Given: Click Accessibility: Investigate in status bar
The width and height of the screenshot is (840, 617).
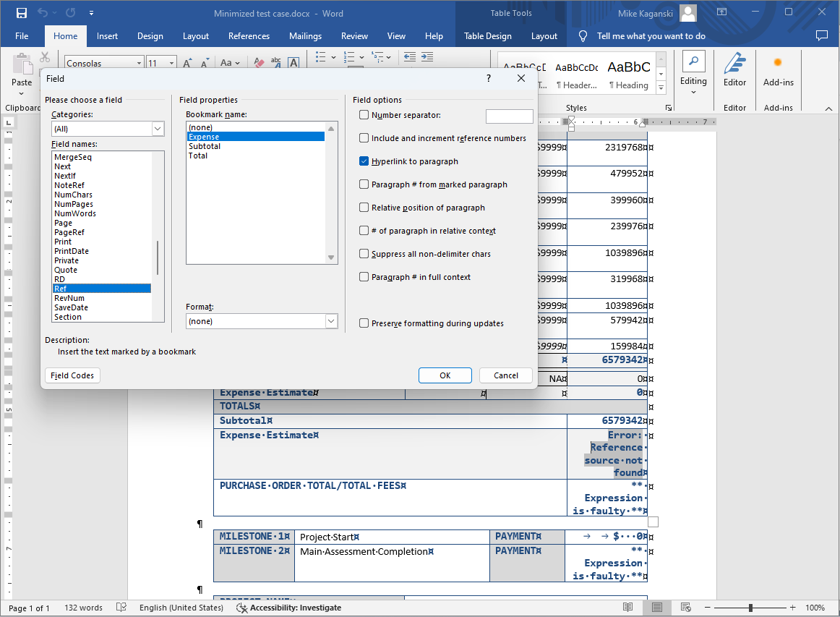Looking at the screenshot, I should (289, 608).
